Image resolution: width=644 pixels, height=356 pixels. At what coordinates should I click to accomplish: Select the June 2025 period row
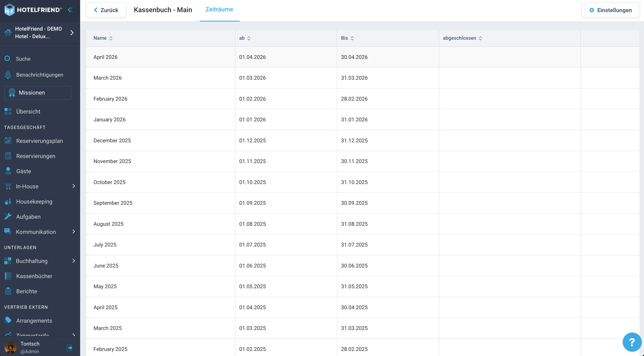[x=363, y=266]
